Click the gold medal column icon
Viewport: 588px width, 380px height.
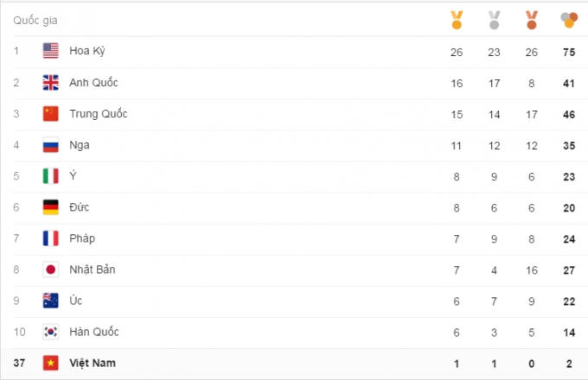point(457,18)
